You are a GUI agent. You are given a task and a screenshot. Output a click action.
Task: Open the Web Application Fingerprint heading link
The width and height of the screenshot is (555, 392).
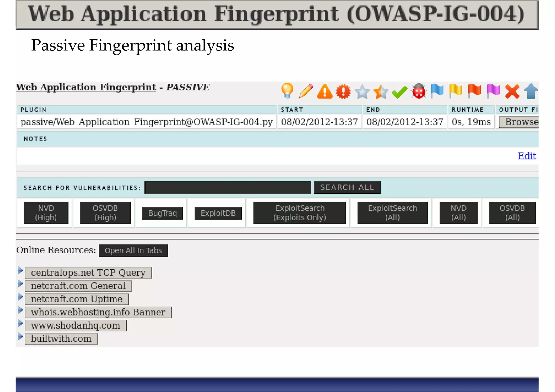point(86,87)
